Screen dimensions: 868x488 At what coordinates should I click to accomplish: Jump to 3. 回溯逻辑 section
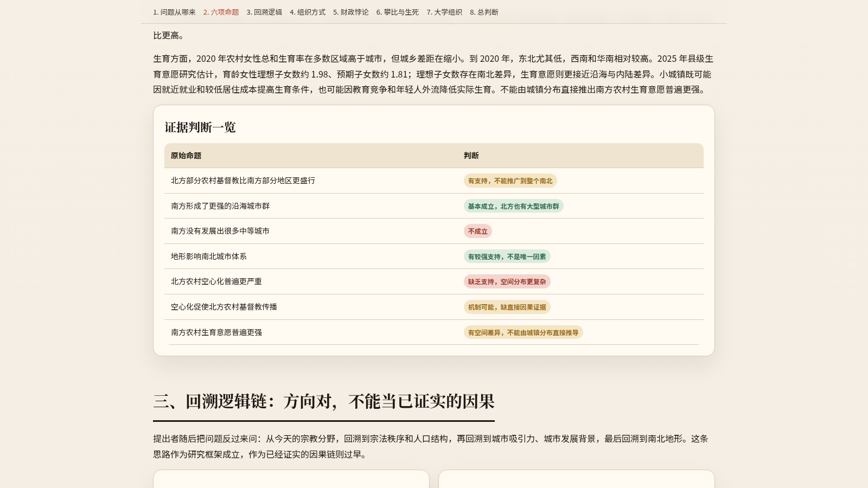[264, 12]
